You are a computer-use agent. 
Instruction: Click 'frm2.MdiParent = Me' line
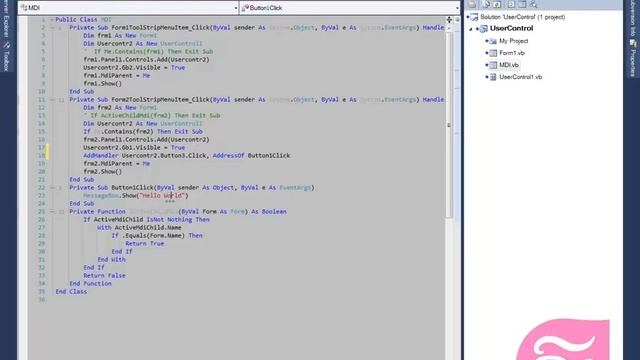(116, 164)
